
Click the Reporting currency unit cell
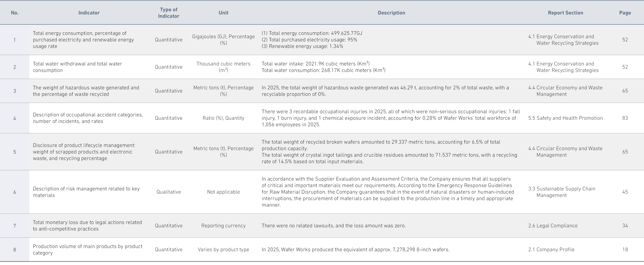[223, 226]
